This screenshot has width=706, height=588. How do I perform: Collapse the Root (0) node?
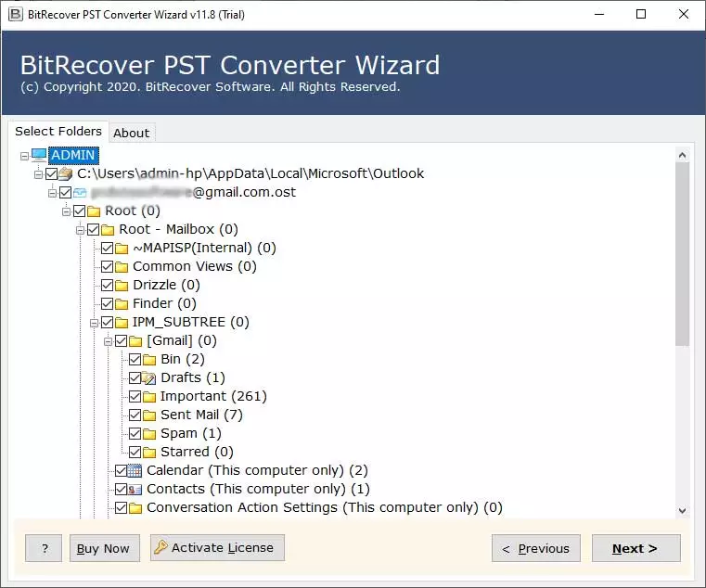click(x=66, y=211)
